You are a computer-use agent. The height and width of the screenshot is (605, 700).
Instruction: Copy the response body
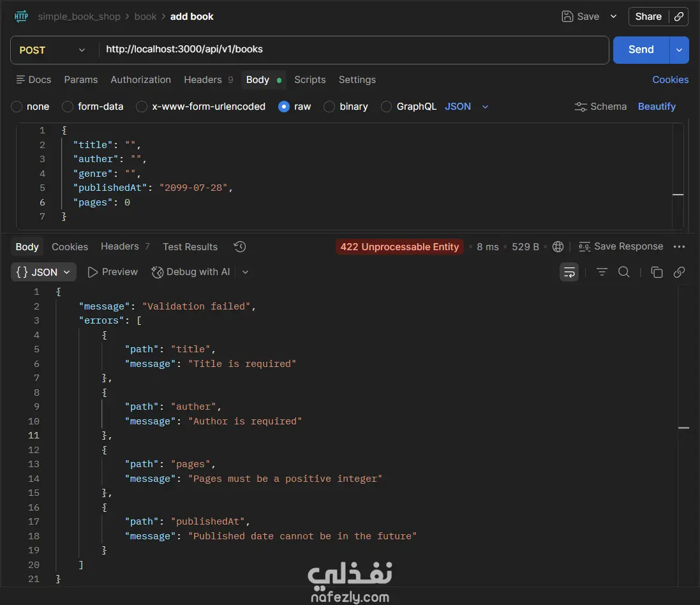(657, 272)
